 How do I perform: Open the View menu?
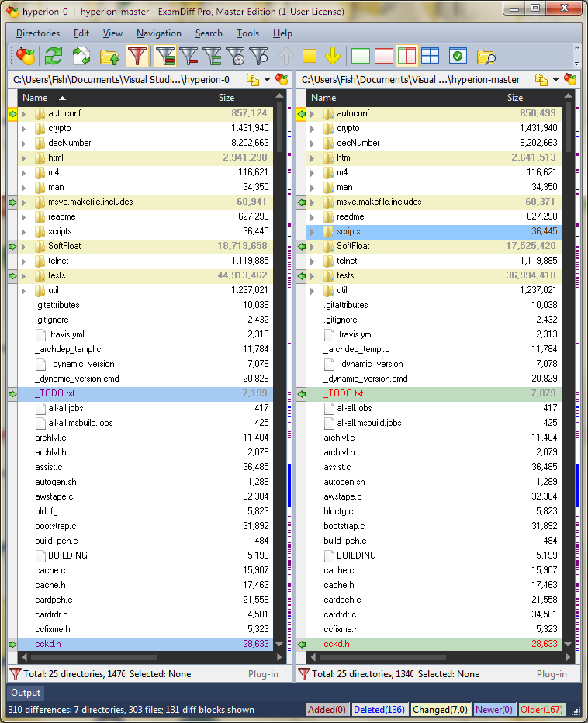pos(112,33)
